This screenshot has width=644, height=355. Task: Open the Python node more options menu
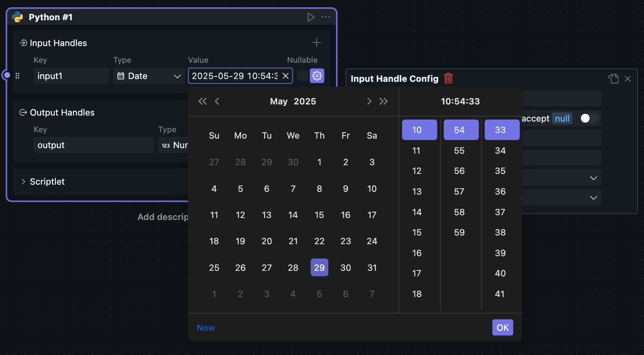tap(326, 17)
